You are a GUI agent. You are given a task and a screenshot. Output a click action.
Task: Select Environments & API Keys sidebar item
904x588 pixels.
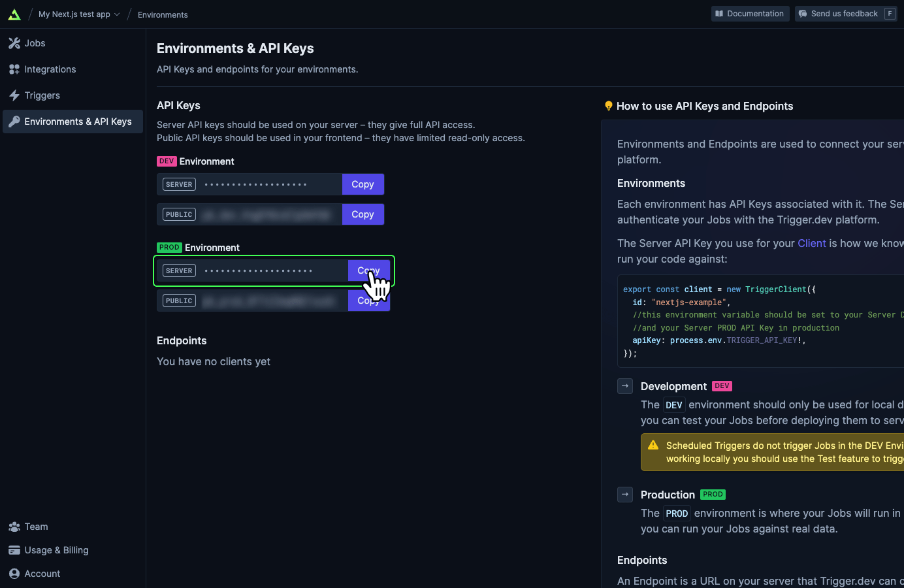pyautogui.click(x=73, y=122)
